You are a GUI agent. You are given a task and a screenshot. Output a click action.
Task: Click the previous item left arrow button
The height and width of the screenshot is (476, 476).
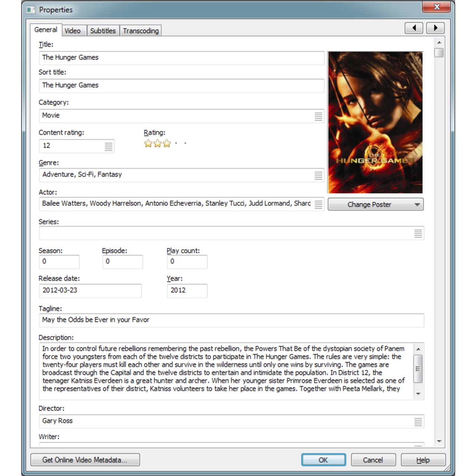pos(414,28)
